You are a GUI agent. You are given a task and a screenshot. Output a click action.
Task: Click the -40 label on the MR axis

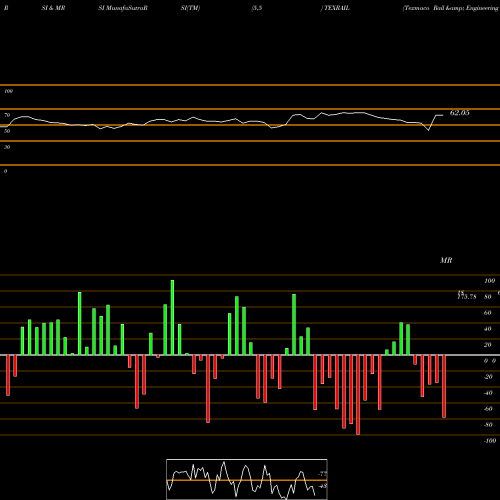click(x=488, y=393)
